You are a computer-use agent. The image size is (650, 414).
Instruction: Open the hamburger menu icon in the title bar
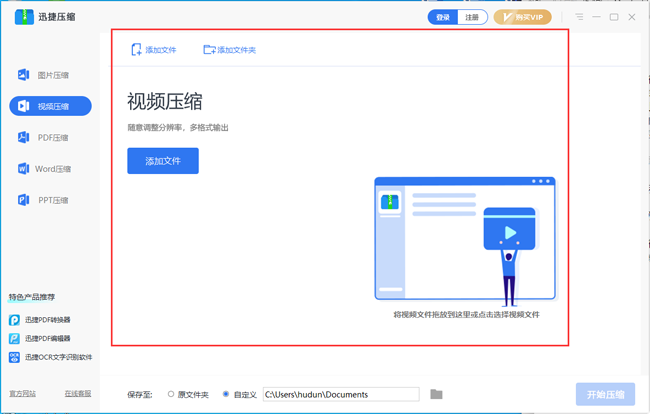click(579, 17)
